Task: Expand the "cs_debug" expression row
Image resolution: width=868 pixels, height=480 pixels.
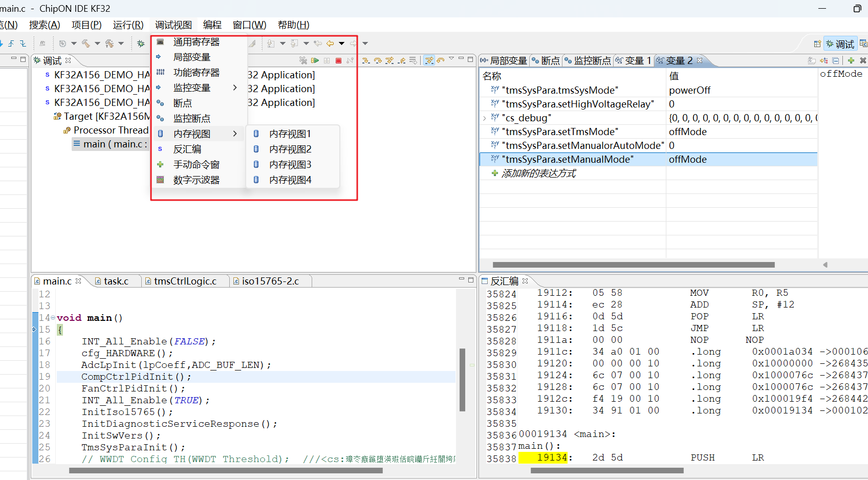Action: pos(485,118)
